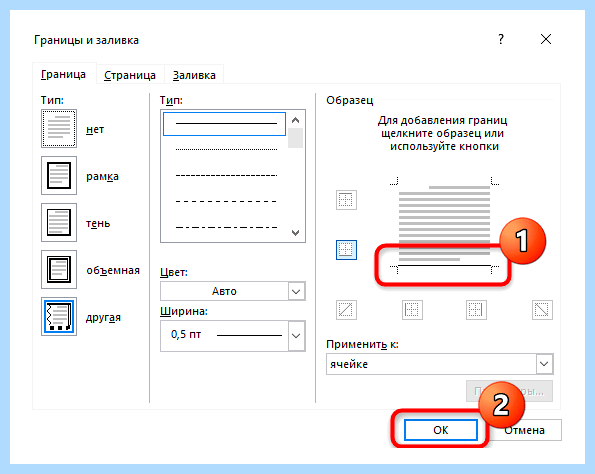
Task: Open the 'Цвет' color dropdown showing Авто
Action: pyautogui.click(x=233, y=291)
